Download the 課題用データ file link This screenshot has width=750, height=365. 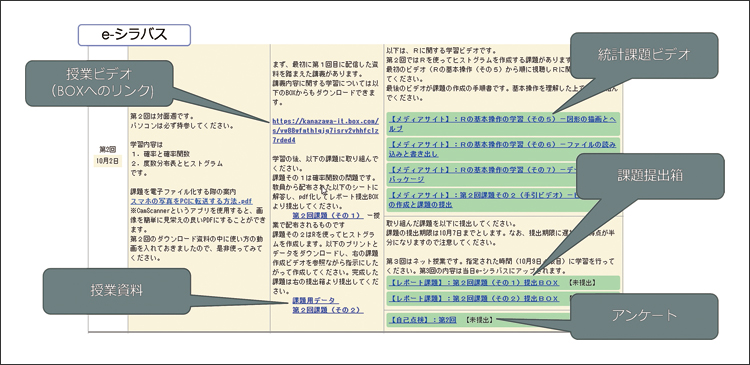tap(316, 300)
